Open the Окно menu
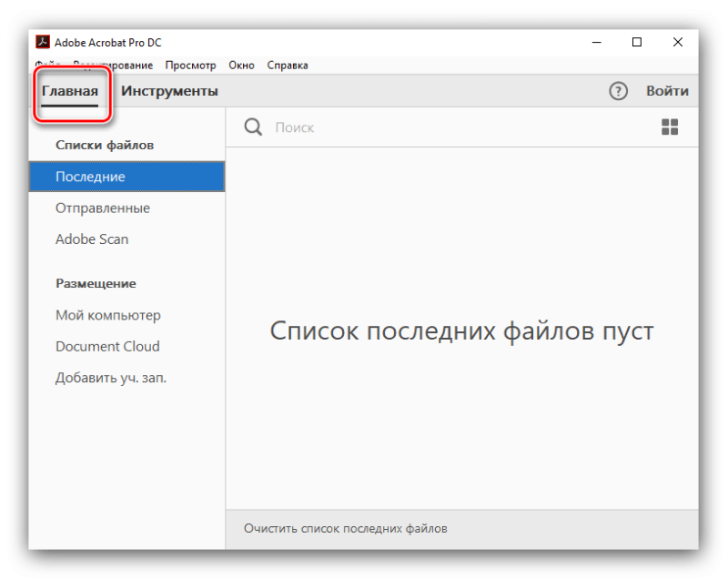The height and width of the screenshot is (579, 728). tap(241, 66)
